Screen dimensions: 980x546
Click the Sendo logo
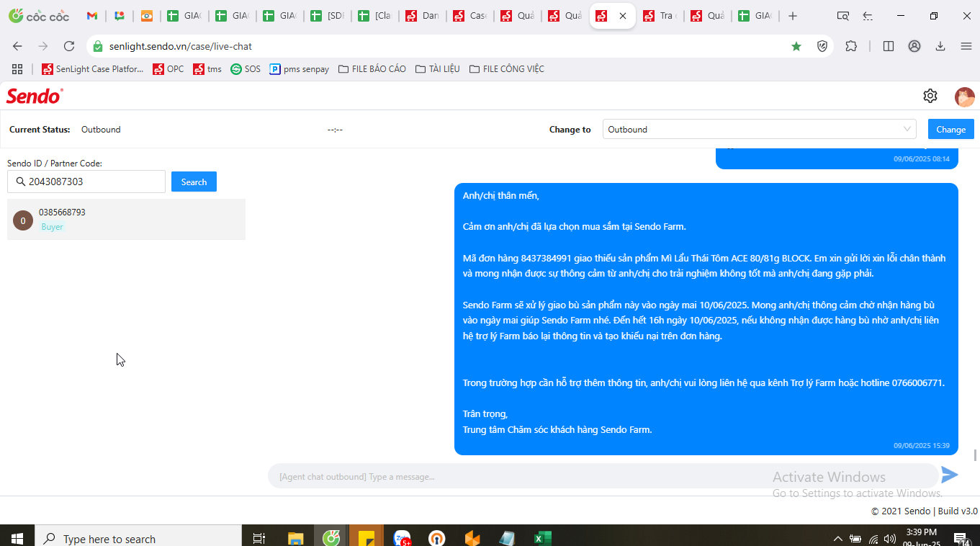click(35, 96)
